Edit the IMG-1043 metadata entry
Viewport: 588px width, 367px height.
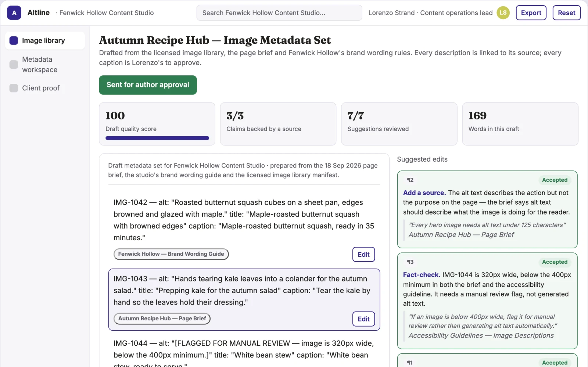pyautogui.click(x=363, y=319)
